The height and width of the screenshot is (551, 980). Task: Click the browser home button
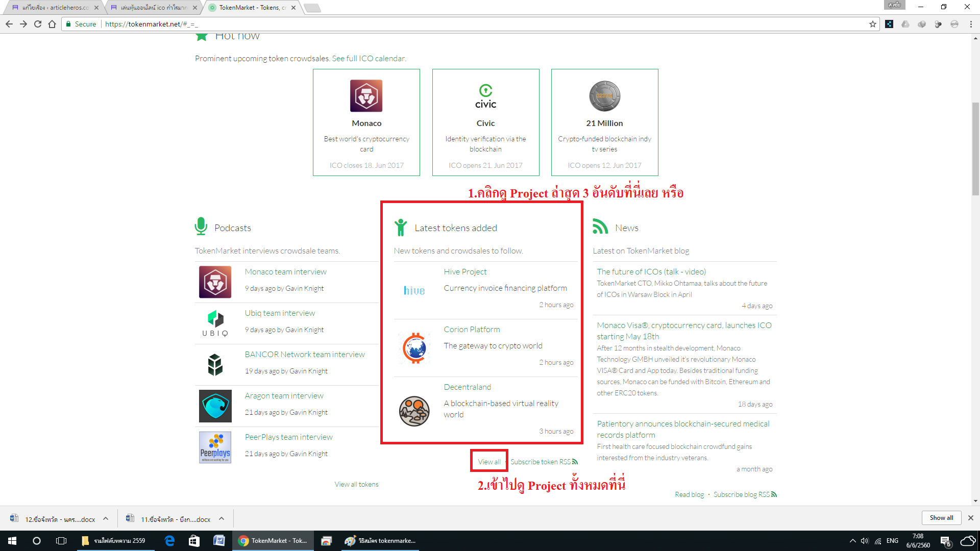point(52,24)
